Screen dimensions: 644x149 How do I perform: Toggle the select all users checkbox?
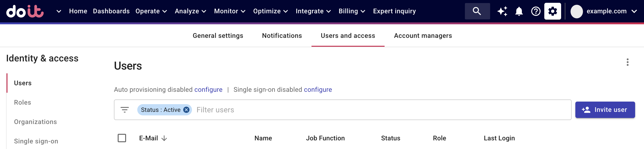point(122,138)
